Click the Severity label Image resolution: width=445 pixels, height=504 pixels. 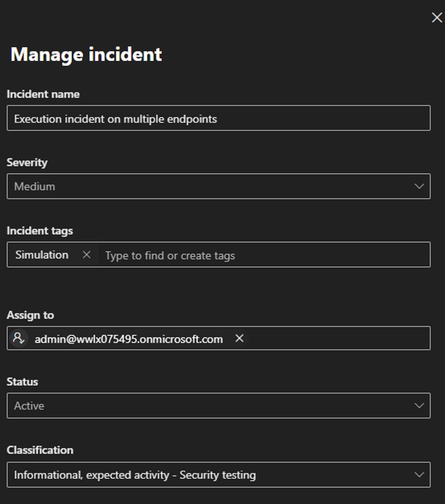[27, 163]
